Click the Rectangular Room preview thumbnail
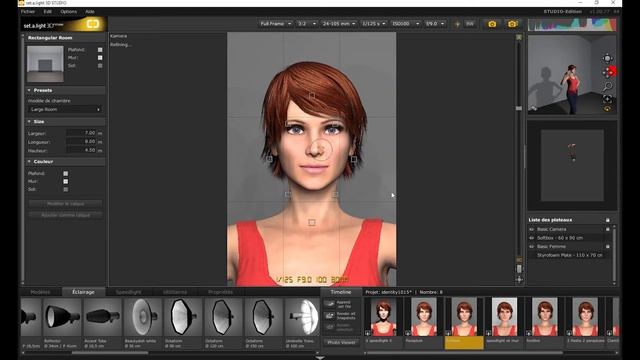 tap(45, 64)
